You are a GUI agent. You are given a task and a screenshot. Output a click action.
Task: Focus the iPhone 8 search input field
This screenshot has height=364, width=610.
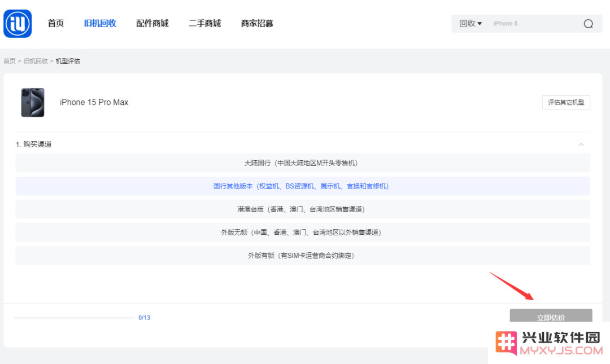coord(535,23)
